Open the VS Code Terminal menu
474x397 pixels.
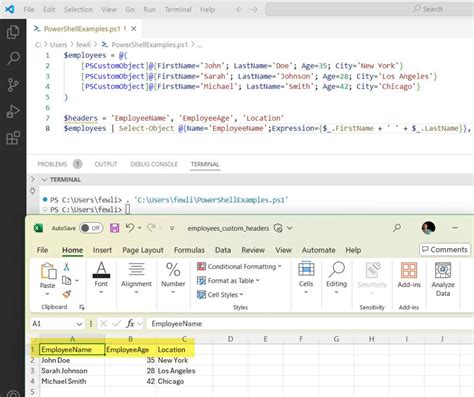(178, 9)
